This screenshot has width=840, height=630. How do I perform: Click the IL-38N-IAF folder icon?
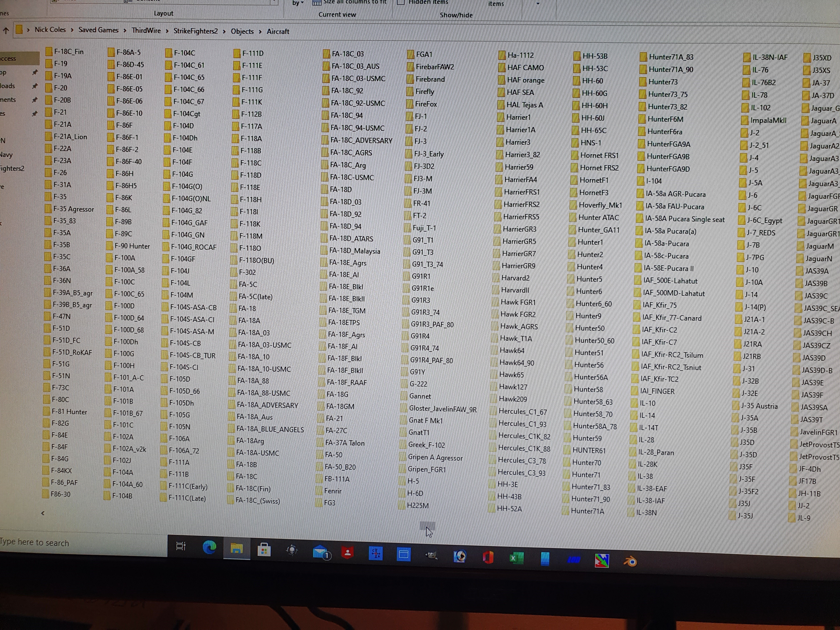(747, 57)
